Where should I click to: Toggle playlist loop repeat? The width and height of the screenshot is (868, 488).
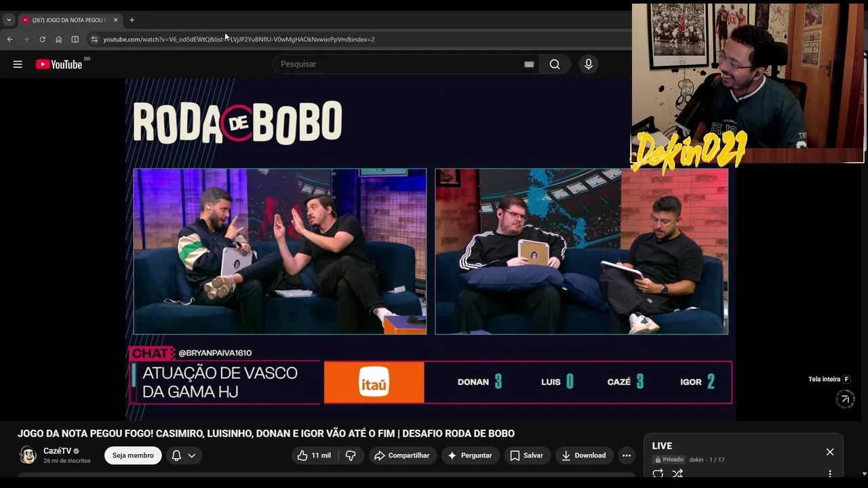point(658,474)
